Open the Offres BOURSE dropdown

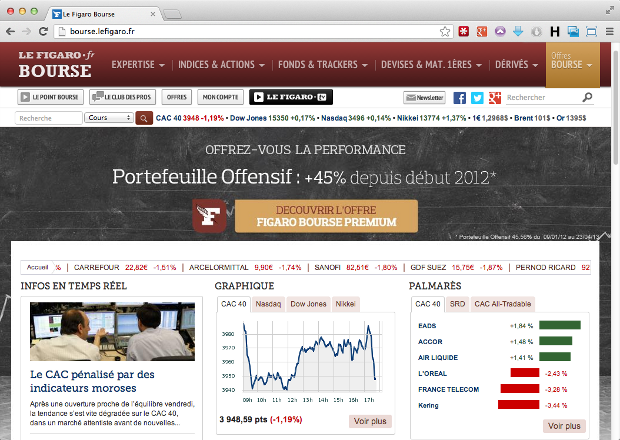(573, 64)
